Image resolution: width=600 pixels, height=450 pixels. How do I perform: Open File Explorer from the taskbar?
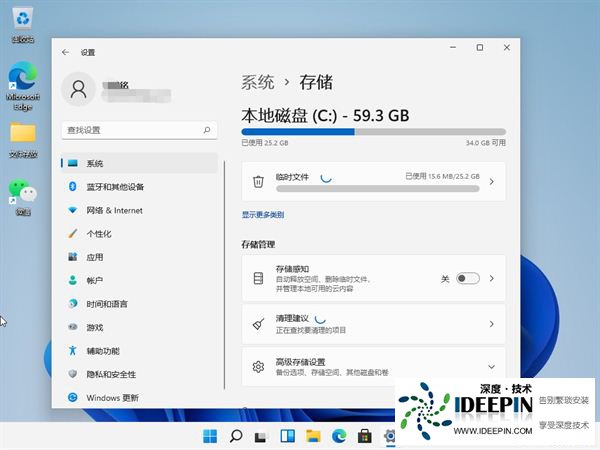[x=313, y=436]
